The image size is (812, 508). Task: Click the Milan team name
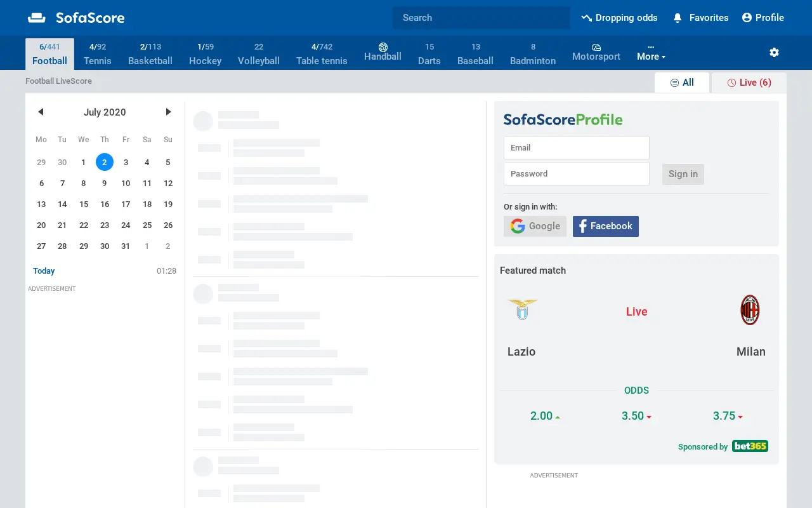(751, 352)
